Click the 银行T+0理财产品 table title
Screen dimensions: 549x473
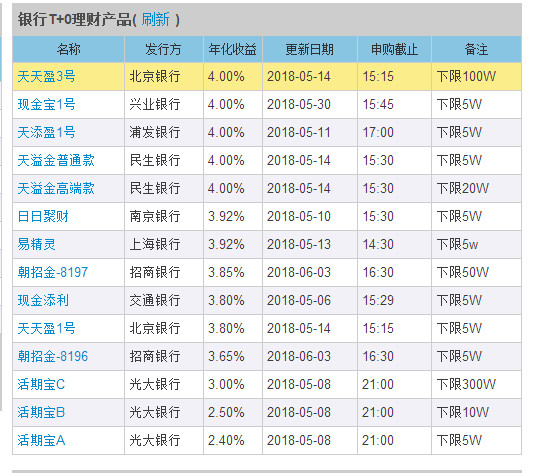[75, 19]
